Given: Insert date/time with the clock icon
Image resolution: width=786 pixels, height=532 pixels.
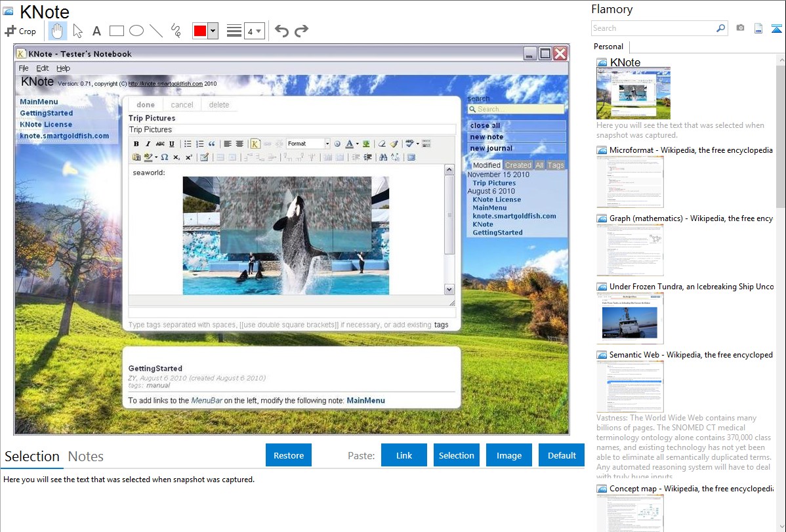Looking at the screenshot, I should (337, 144).
